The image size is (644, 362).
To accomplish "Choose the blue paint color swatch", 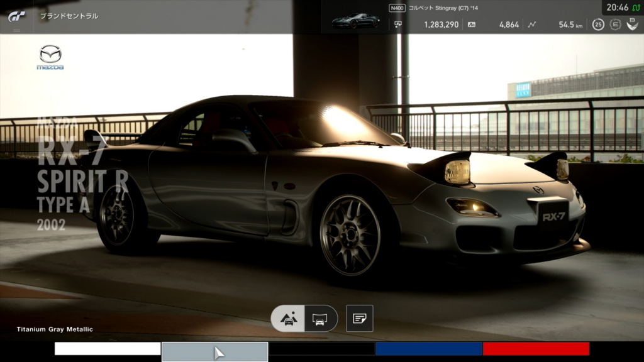I will (x=429, y=349).
